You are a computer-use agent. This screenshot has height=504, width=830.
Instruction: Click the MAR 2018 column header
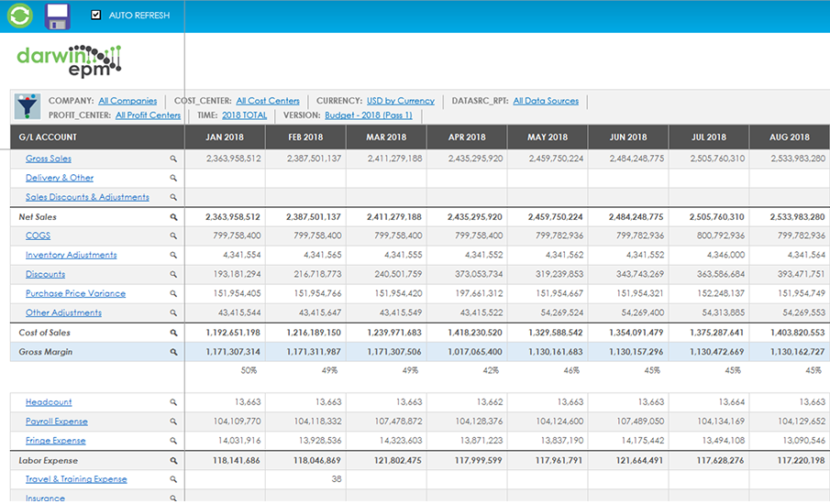pyautogui.click(x=386, y=137)
